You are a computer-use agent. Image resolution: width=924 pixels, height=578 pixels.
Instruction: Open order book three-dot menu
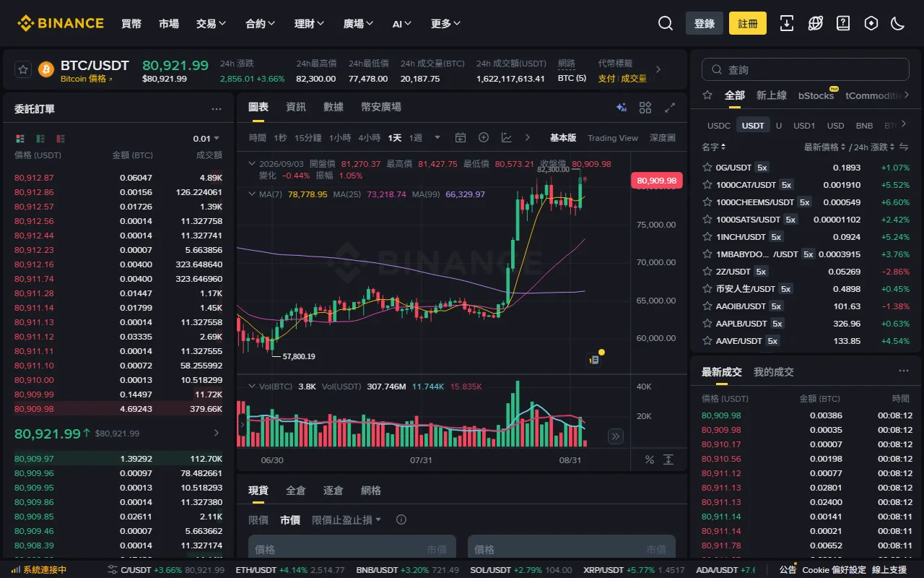[x=217, y=109]
